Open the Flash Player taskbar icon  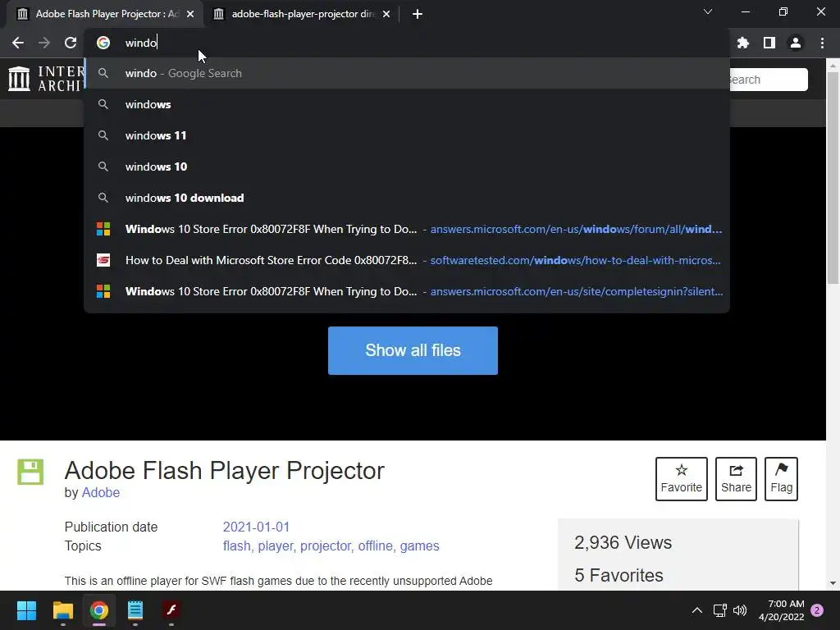tap(171, 610)
